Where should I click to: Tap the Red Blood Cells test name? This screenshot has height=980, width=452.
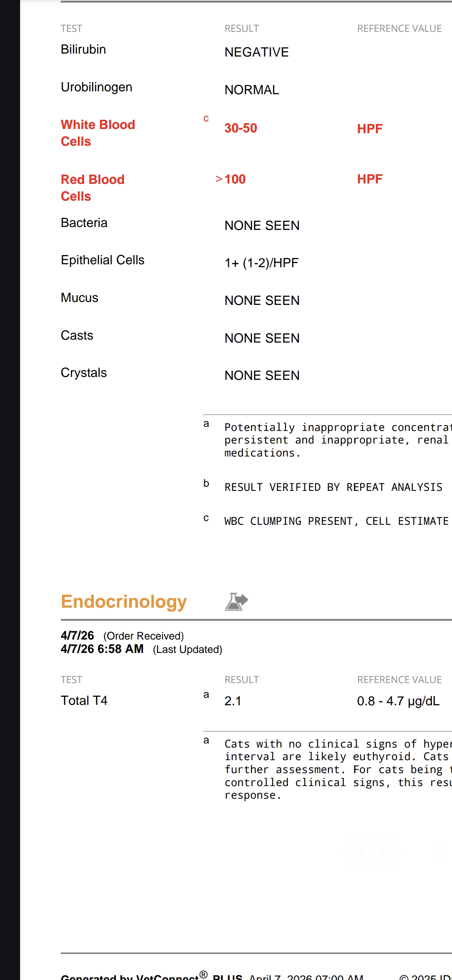tap(92, 188)
